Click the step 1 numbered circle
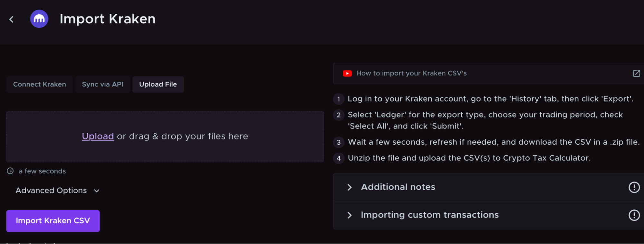 [339, 99]
